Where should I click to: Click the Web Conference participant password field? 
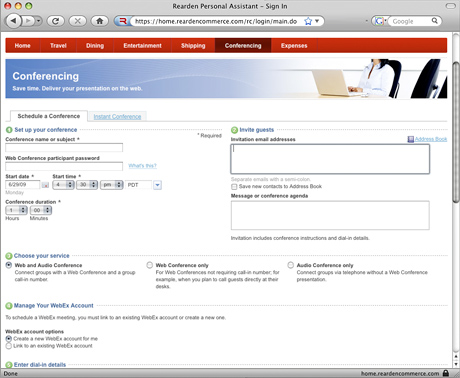click(64, 166)
